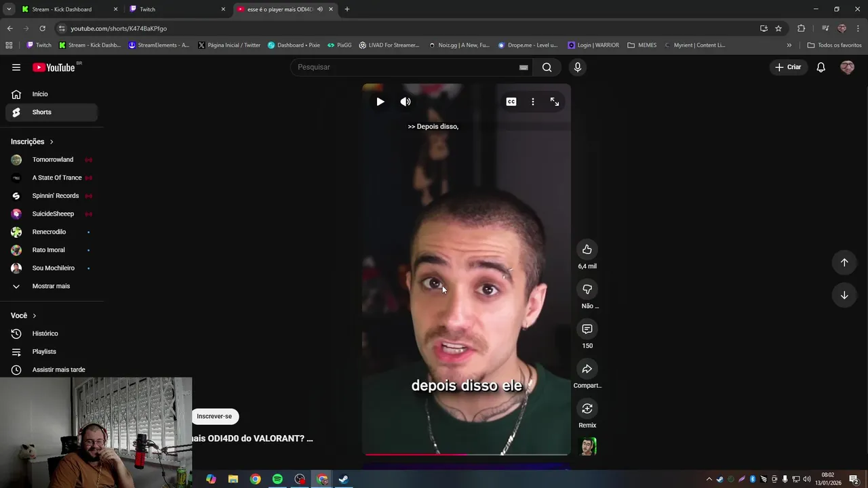The image size is (868, 488).
Task: Seek on the Short's red progress bar
Action: tap(467, 454)
